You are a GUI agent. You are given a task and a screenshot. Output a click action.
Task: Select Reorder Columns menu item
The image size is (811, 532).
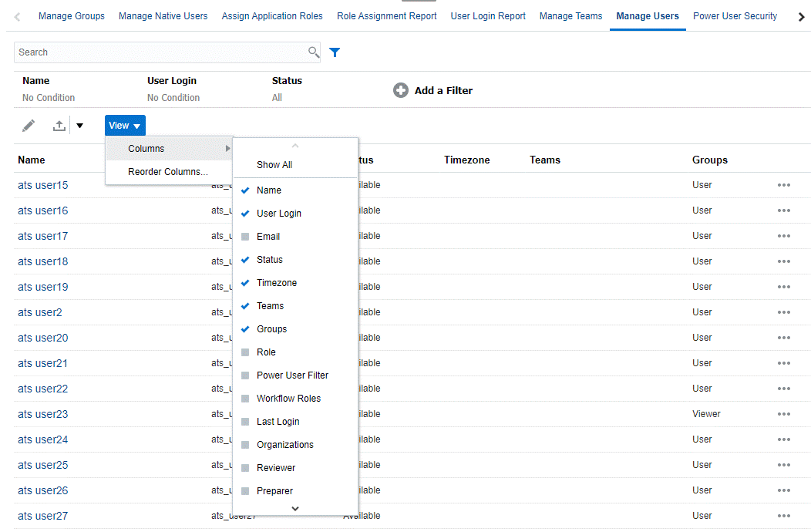(168, 172)
